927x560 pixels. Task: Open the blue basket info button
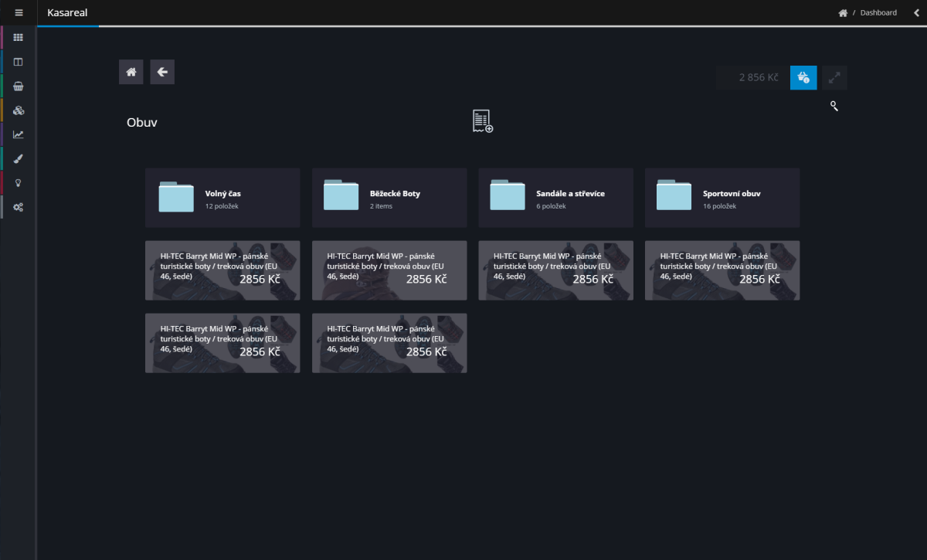(x=803, y=77)
